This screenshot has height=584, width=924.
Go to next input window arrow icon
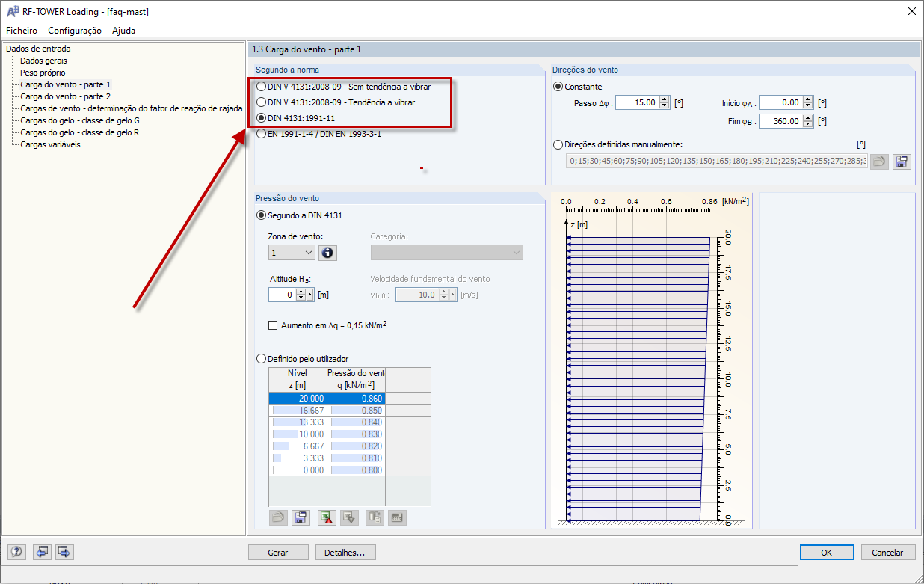click(64, 553)
